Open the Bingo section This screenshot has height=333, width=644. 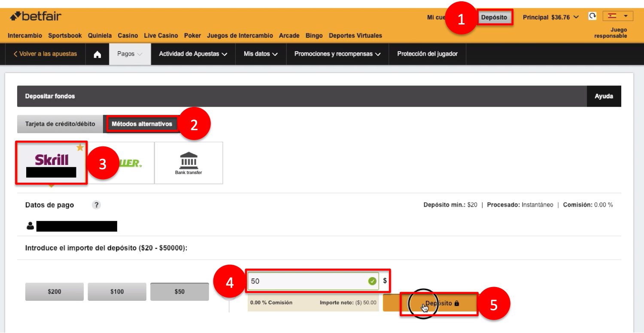(x=314, y=36)
